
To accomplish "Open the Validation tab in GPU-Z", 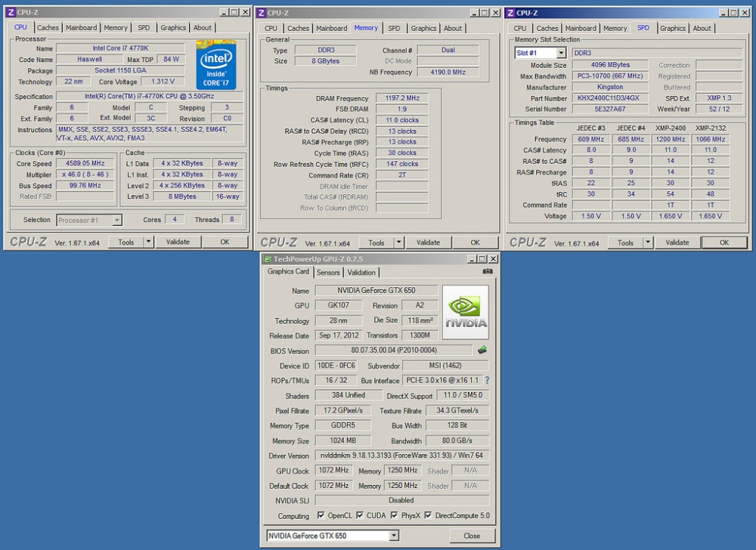I will pos(361,272).
